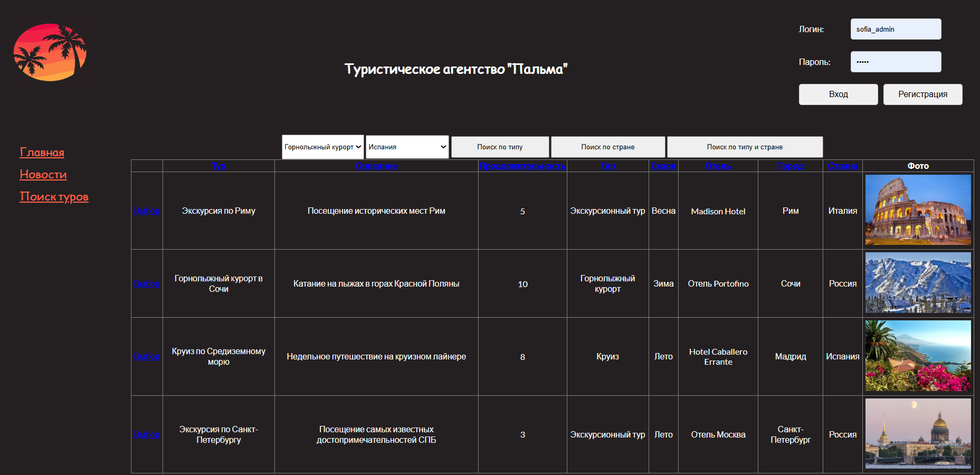Image resolution: width=980 pixels, height=475 pixels.
Task: Click the 'Экскурсия по Риму' tour name
Action: pyautogui.click(x=218, y=211)
